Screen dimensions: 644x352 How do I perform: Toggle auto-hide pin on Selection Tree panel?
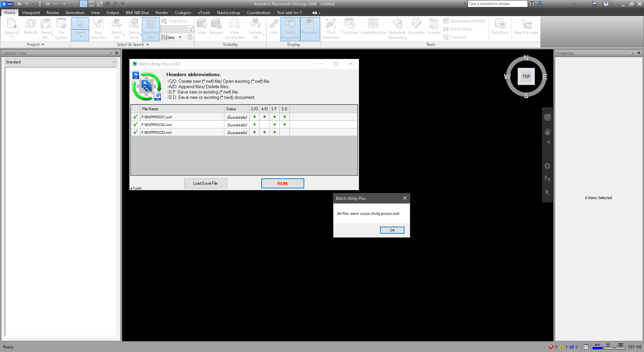pos(110,53)
